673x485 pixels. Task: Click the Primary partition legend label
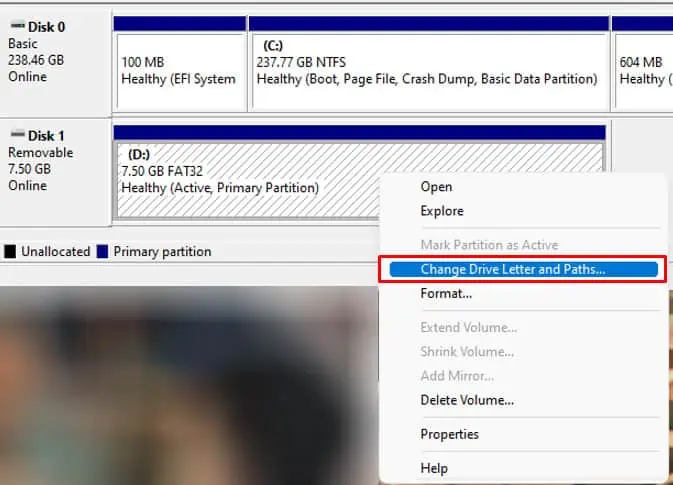point(162,252)
